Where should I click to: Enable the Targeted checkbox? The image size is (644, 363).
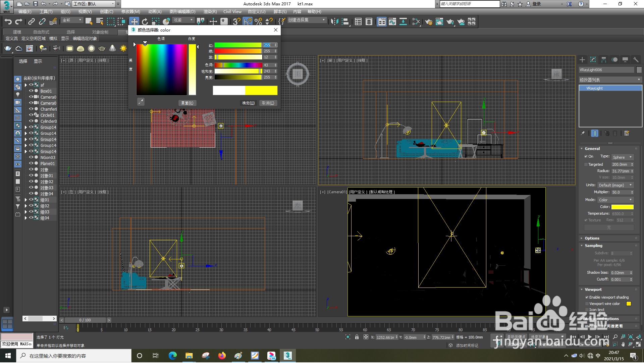click(x=586, y=165)
